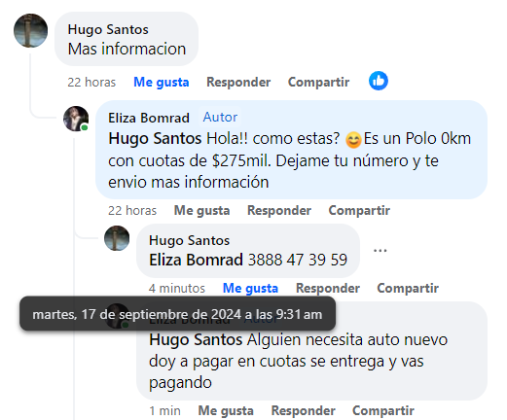
Task: Click the '22 horas' timestamp on first comment
Action: tap(91, 82)
